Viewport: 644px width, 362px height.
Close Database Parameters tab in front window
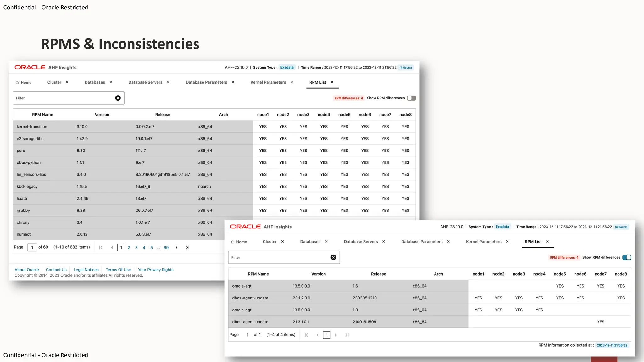click(x=448, y=242)
